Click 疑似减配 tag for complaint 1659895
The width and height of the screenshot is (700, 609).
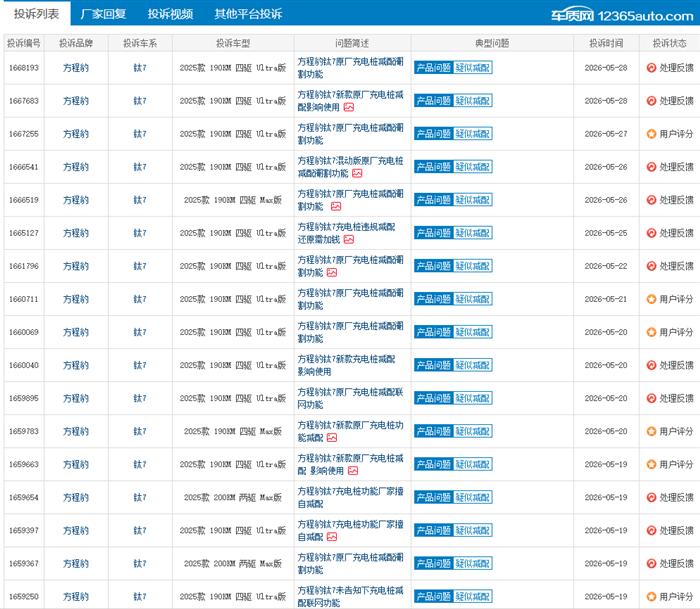click(x=473, y=398)
